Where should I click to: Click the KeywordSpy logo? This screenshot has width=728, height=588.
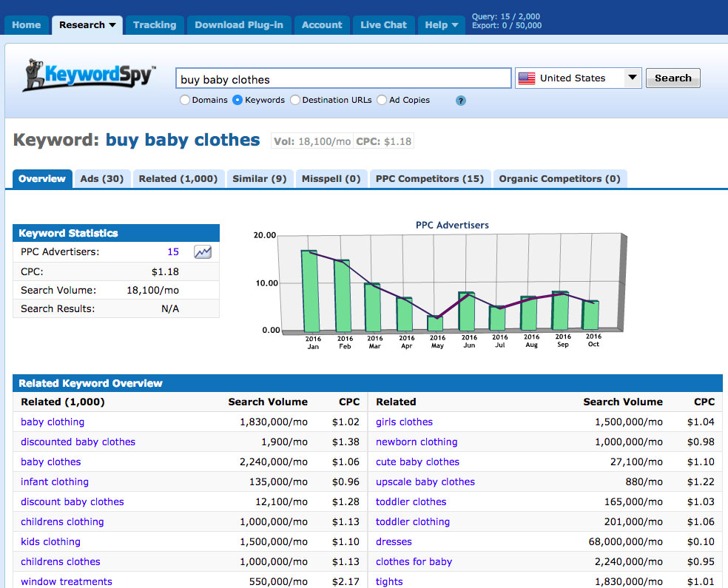[x=90, y=75]
